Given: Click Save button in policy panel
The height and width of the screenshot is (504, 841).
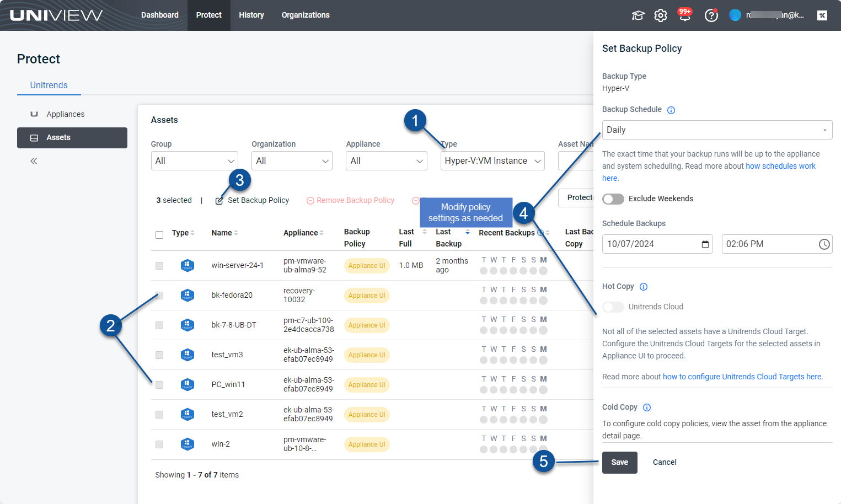Looking at the screenshot, I should [x=620, y=463].
